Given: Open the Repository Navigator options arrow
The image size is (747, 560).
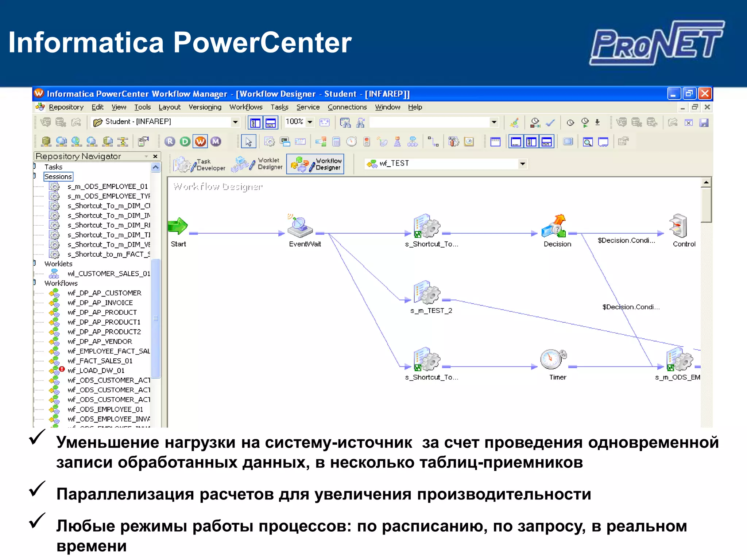Looking at the screenshot, I should point(146,156).
